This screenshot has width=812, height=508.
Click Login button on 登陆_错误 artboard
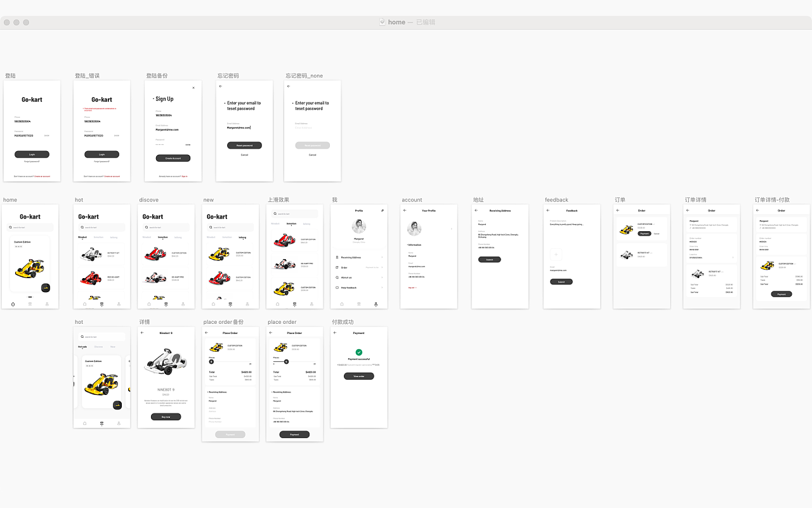[101, 154]
